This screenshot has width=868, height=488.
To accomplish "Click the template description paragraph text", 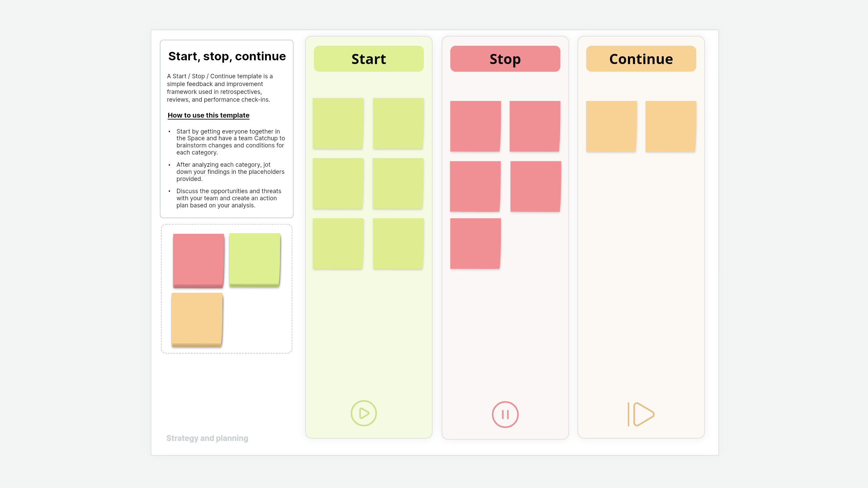I will coord(219,88).
